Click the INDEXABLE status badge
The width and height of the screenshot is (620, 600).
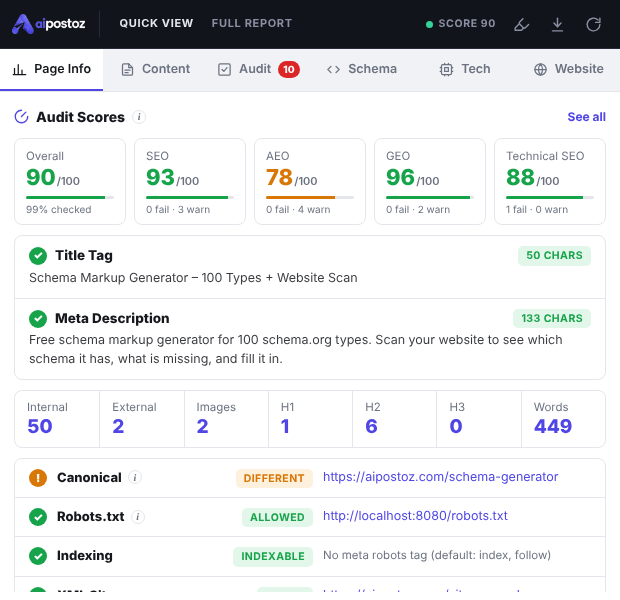pos(273,556)
